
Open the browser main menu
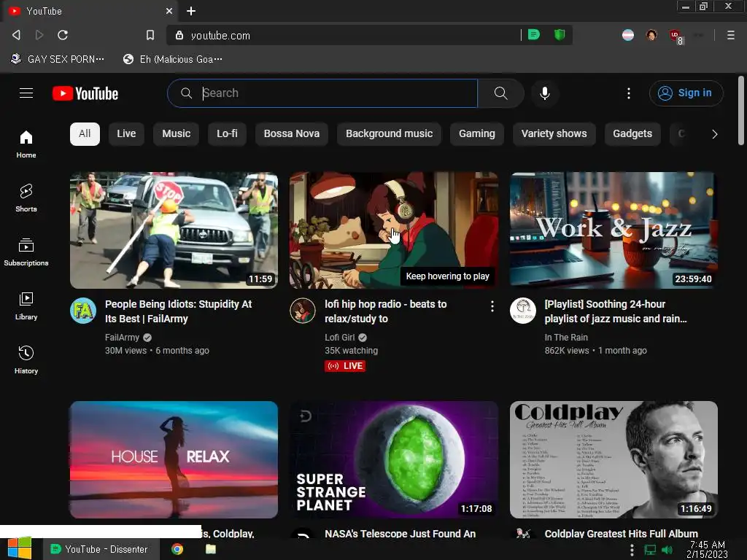point(731,35)
